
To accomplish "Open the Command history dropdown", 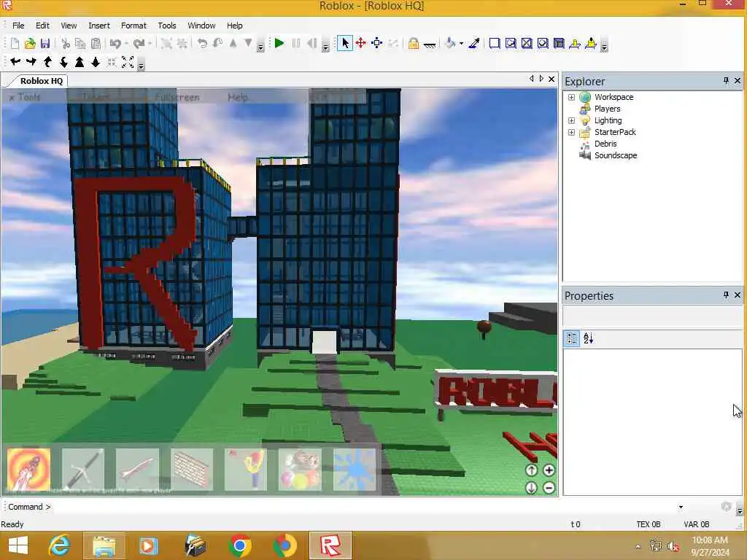I will (681, 507).
